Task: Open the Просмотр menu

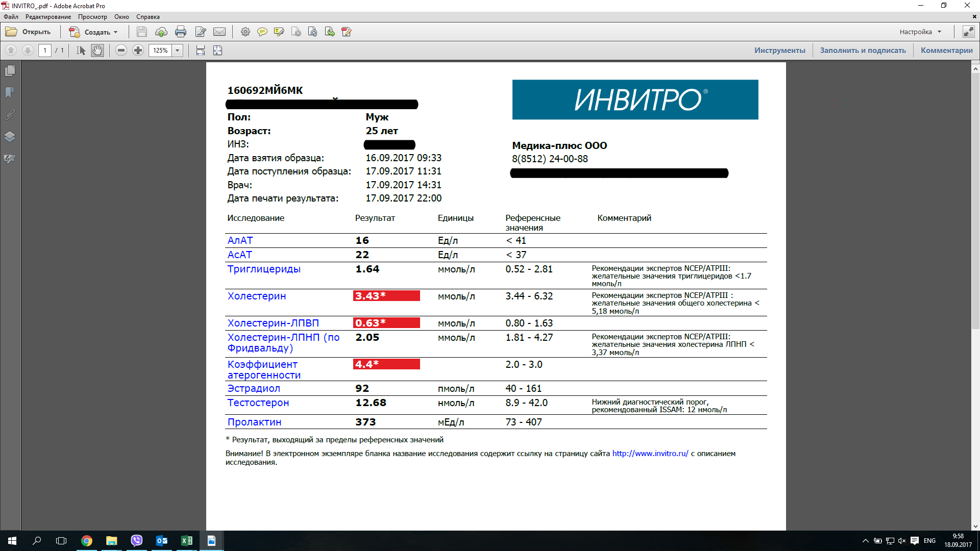Action: [92, 17]
